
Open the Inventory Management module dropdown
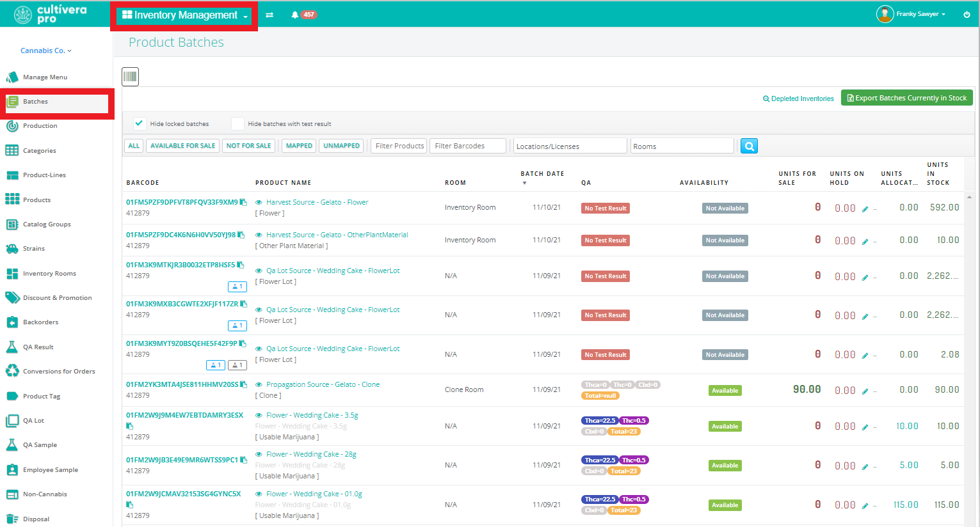pyautogui.click(x=184, y=15)
